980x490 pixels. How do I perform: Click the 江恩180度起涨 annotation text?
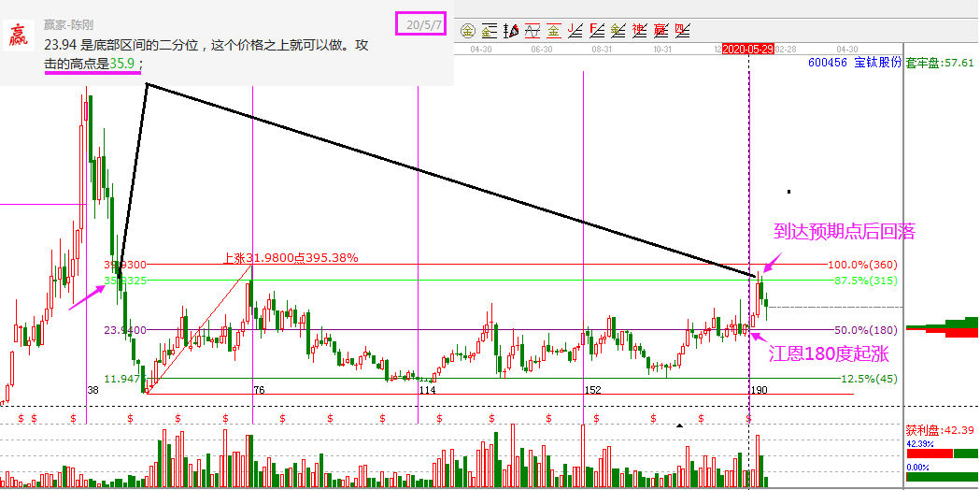click(827, 353)
